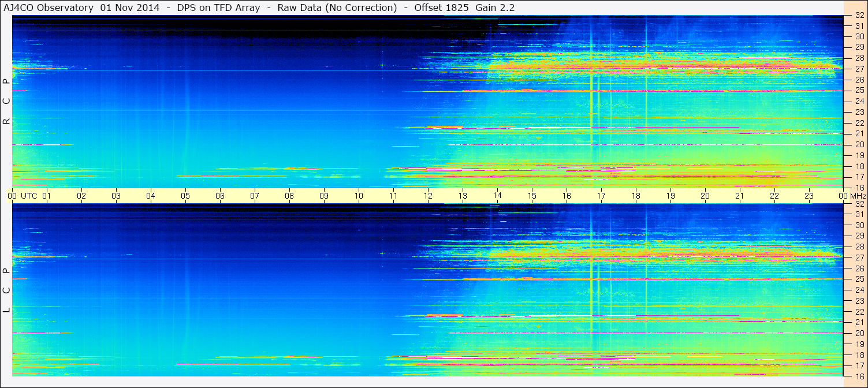Click 19 MHz label in LCP panel
The height and width of the screenshot is (388, 868).
pos(859,344)
